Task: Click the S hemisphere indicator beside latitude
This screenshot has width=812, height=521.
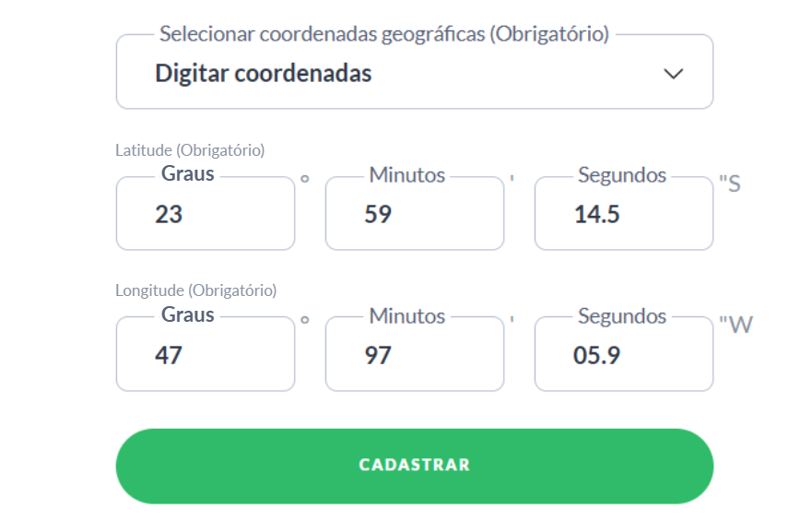Action: tap(734, 184)
